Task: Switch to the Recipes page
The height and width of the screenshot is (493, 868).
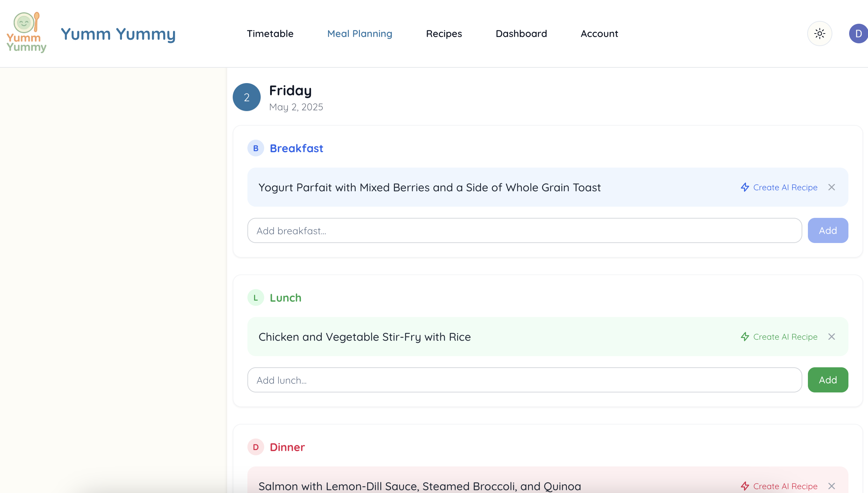Action: click(444, 34)
